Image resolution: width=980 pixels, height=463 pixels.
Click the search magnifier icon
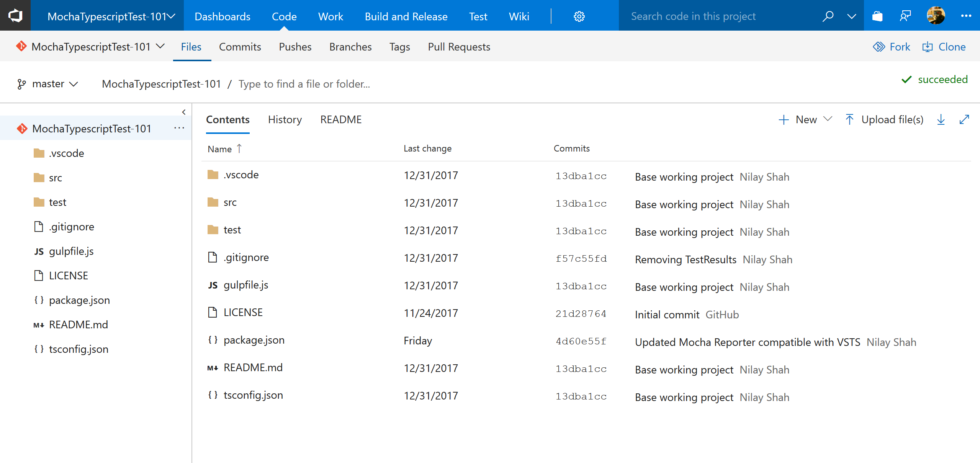coord(828,16)
